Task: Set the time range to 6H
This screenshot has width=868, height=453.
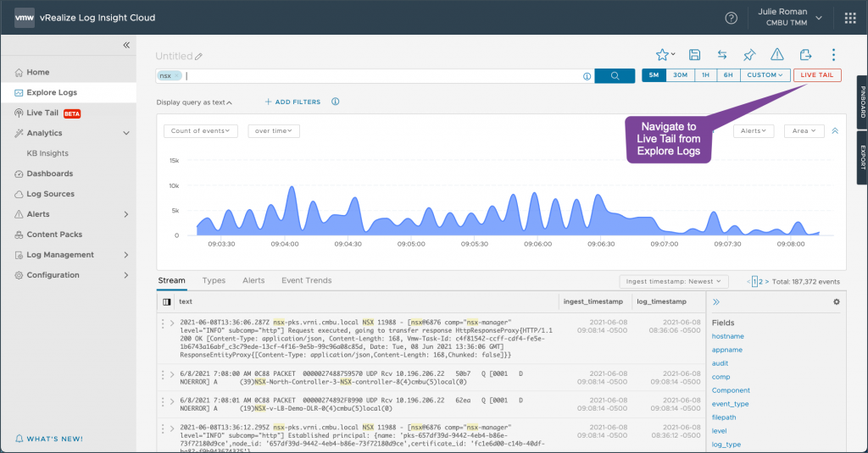Action: (728, 75)
